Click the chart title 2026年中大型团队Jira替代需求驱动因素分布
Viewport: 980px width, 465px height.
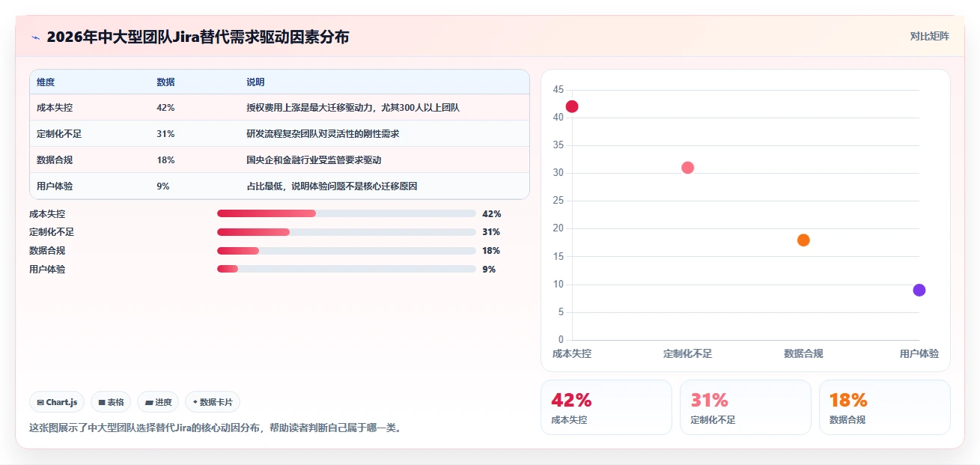point(198,37)
